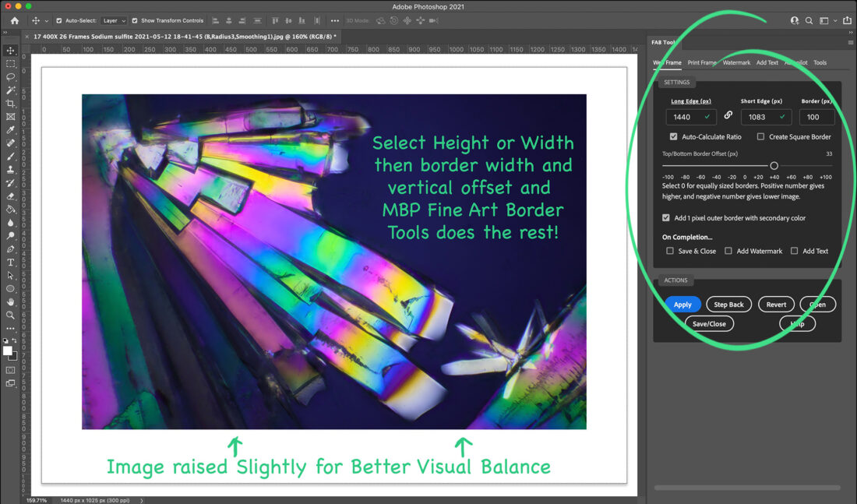This screenshot has width=857, height=504.
Task: Click the Home icon in options bar
Action: [x=14, y=21]
